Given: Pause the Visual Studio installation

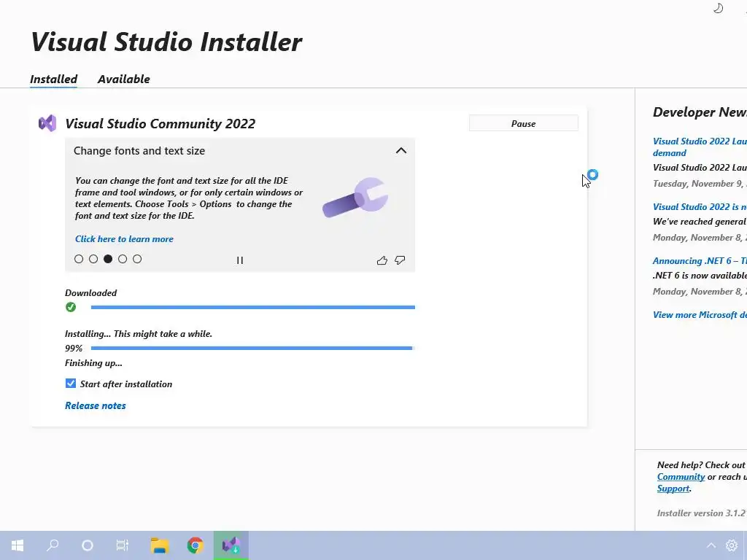Looking at the screenshot, I should pos(524,123).
